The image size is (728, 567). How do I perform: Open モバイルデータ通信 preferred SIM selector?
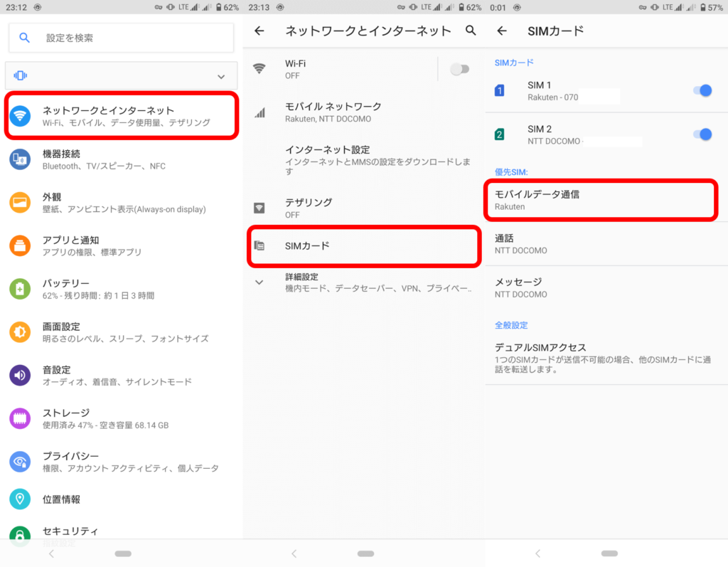(601, 200)
